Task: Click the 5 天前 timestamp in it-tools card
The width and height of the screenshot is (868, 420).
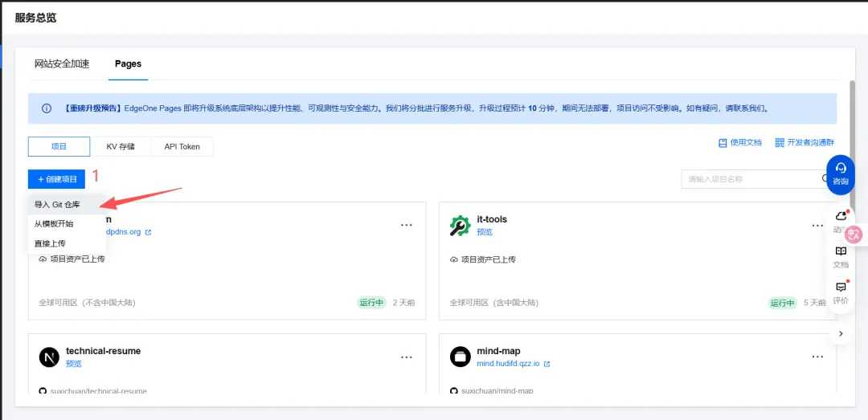Action: [814, 303]
